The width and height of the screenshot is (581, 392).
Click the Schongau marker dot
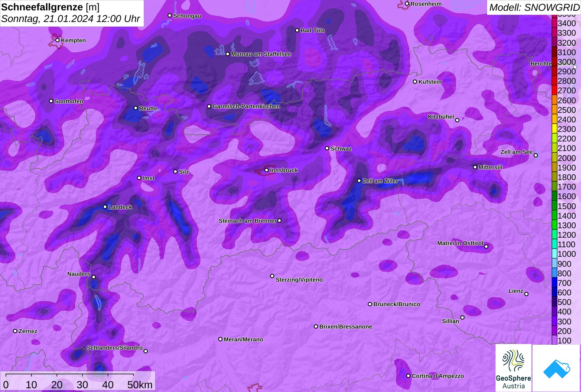[x=170, y=15]
